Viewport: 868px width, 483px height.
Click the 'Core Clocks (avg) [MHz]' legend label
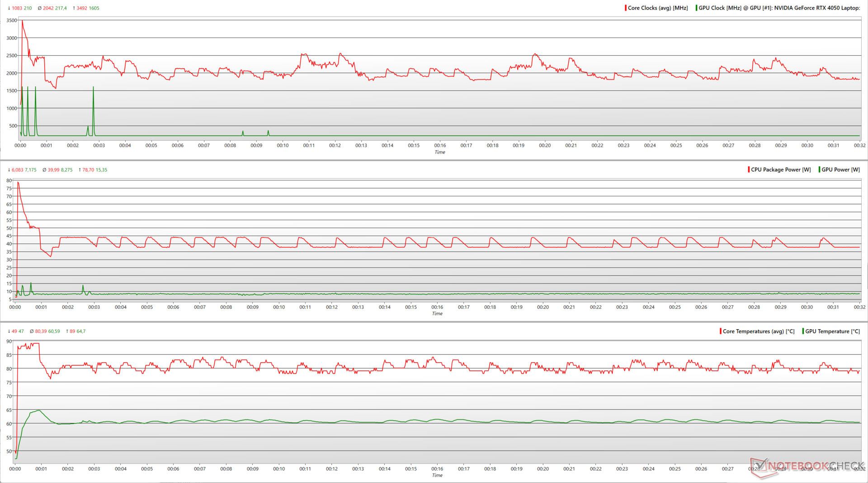pyautogui.click(x=658, y=8)
